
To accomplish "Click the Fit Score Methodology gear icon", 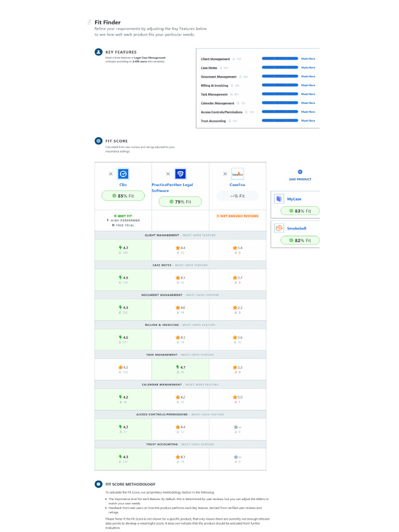I will [98, 484].
